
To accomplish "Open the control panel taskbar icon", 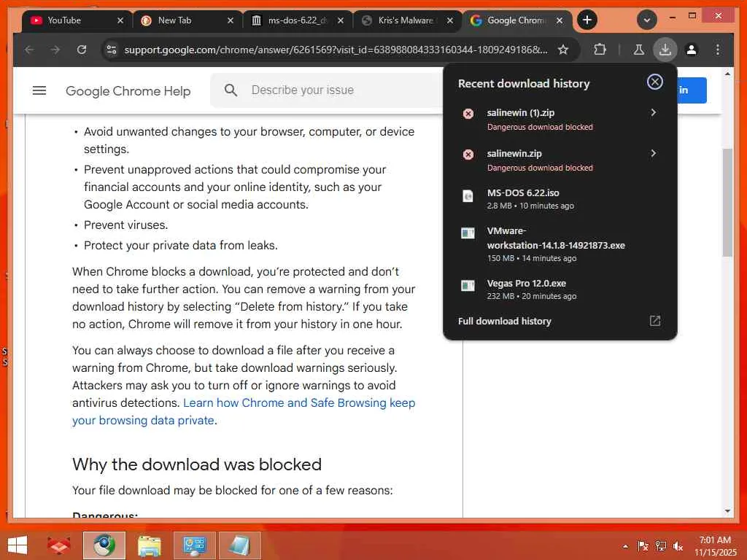I will coord(194,545).
